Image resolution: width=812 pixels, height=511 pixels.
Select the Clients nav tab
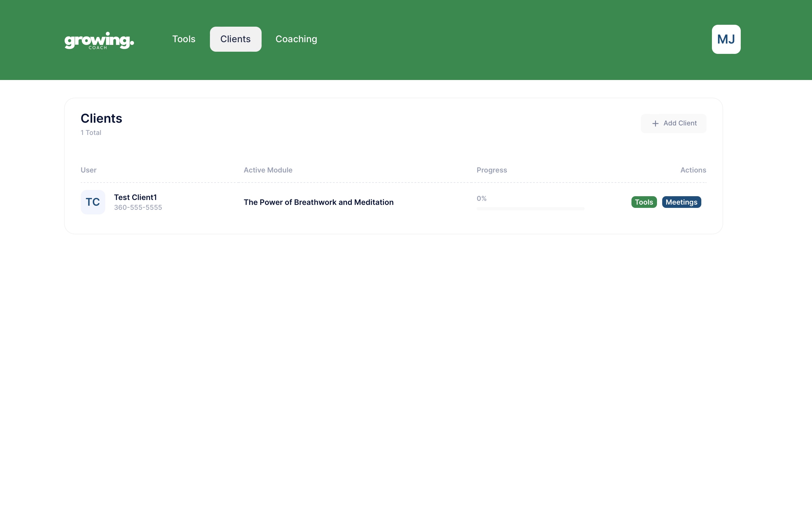(235, 39)
